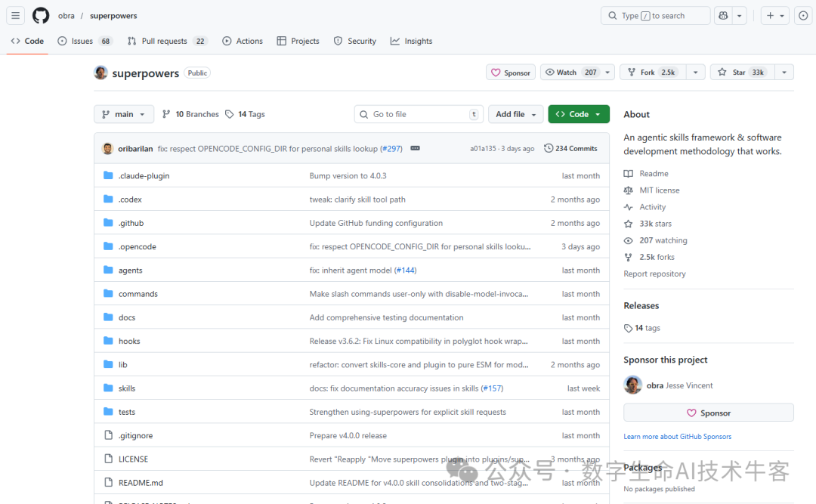Click the Go to file search field

click(x=419, y=114)
